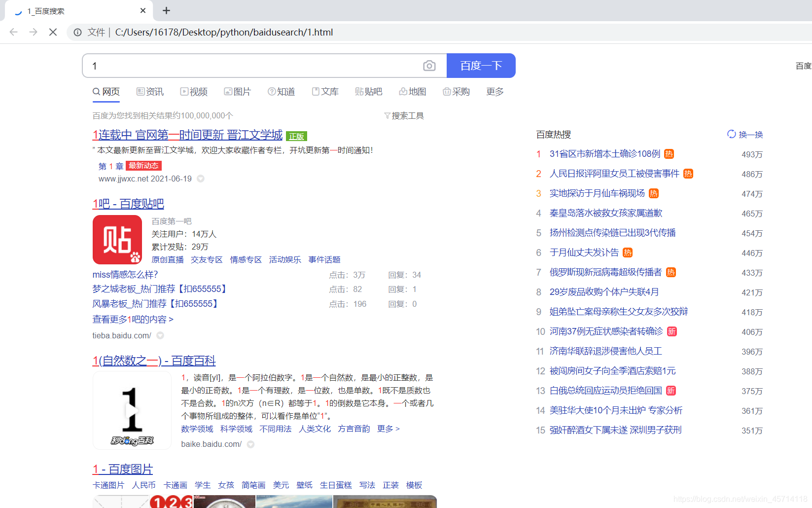Switch to 网页 tab

pyautogui.click(x=106, y=92)
